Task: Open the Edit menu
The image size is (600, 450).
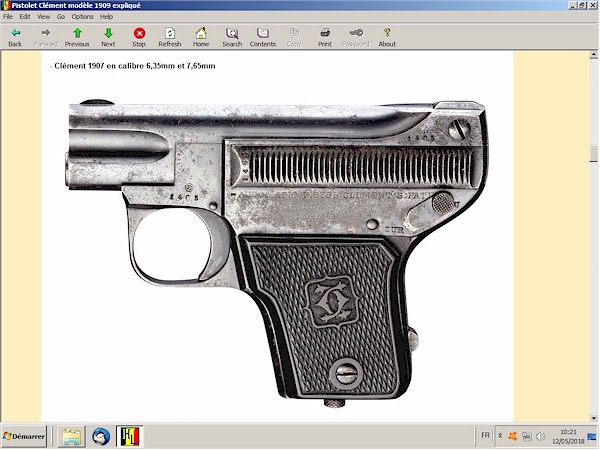Action: [25, 16]
